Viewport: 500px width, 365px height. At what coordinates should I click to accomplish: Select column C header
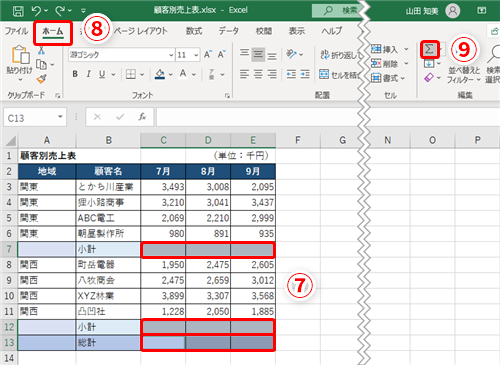coord(163,140)
